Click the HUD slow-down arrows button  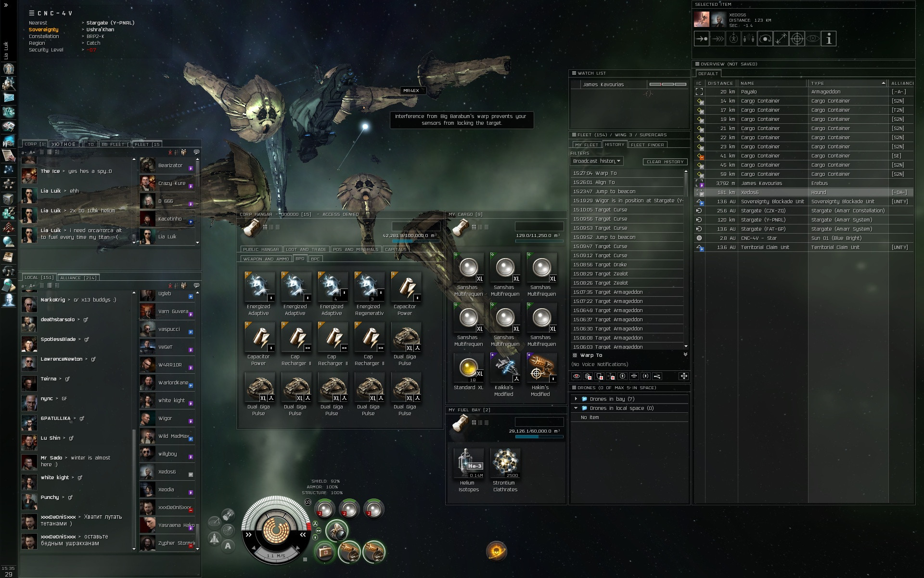[249, 535]
